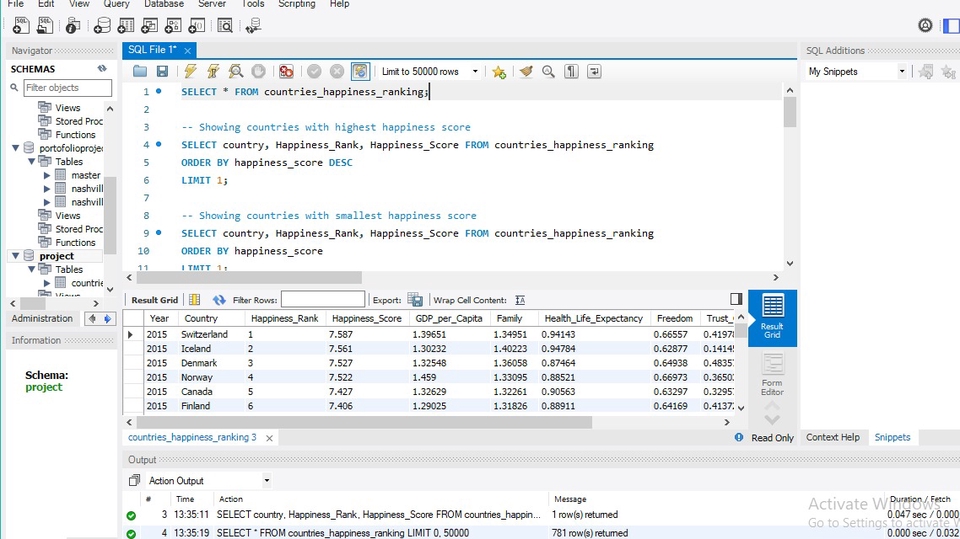Image resolution: width=960 pixels, height=539 pixels.
Task: Toggle word wrapping in editor
Action: (x=594, y=72)
